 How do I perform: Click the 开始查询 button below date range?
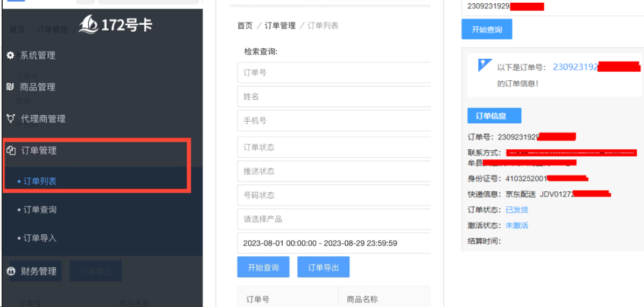(263, 267)
